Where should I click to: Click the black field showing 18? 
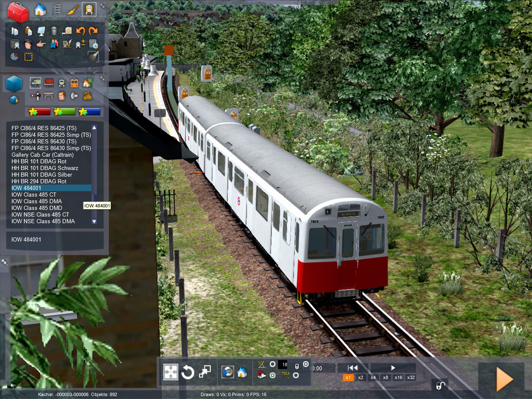[283, 365]
